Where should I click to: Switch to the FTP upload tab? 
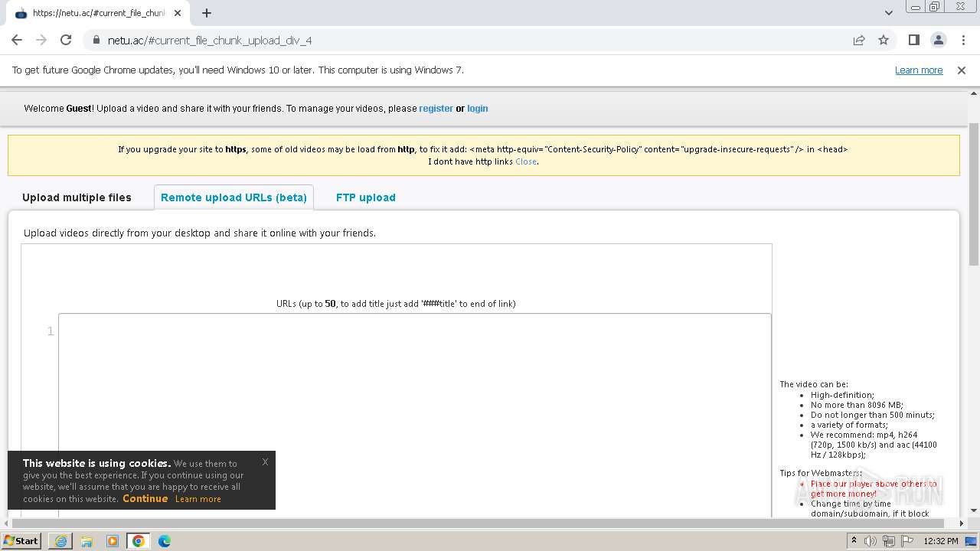click(366, 197)
